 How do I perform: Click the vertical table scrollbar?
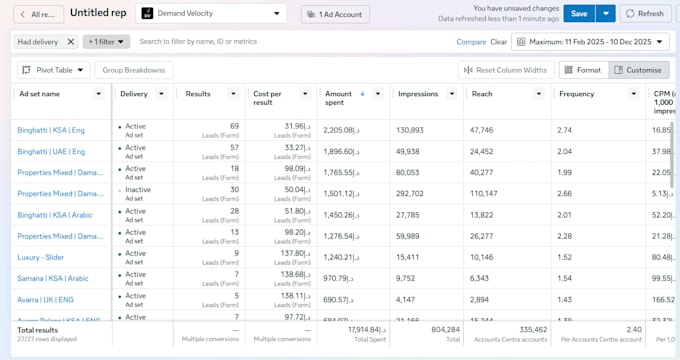click(x=672, y=156)
